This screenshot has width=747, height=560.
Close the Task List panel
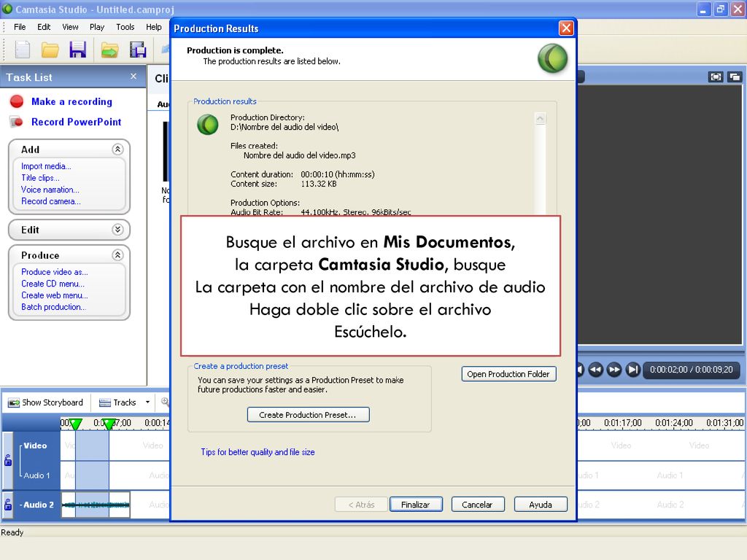tap(133, 76)
